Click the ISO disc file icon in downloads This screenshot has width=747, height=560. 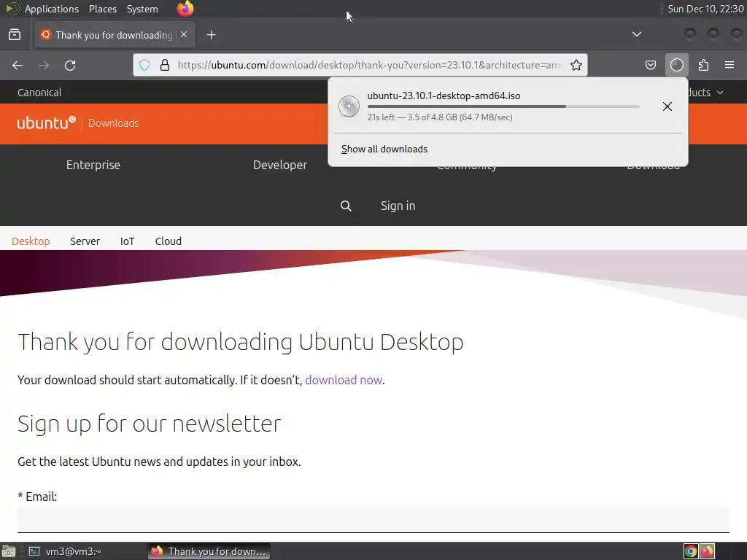coord(349,106)
